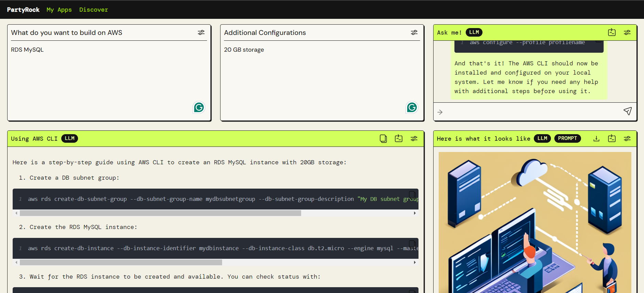The width and height of the screenshot is (644, 293).
Task: Click Grammarly icon in RDS MySQL text box
Action: point(199,107)
